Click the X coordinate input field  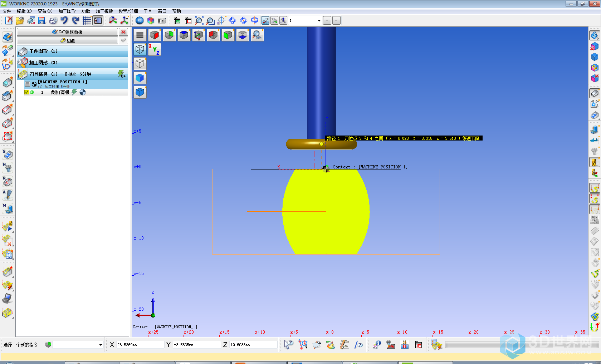140,345
